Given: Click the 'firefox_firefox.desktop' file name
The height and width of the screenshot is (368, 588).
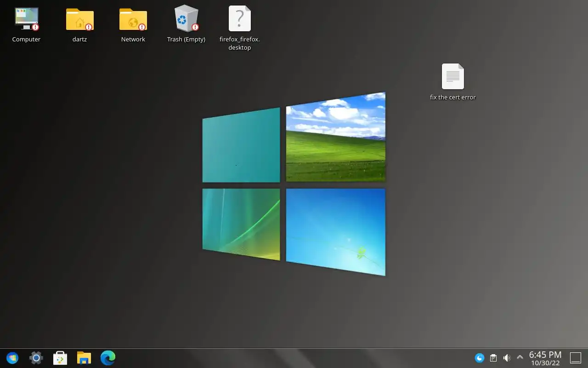Looking at the screenshot, I should (x=240, y=44).
